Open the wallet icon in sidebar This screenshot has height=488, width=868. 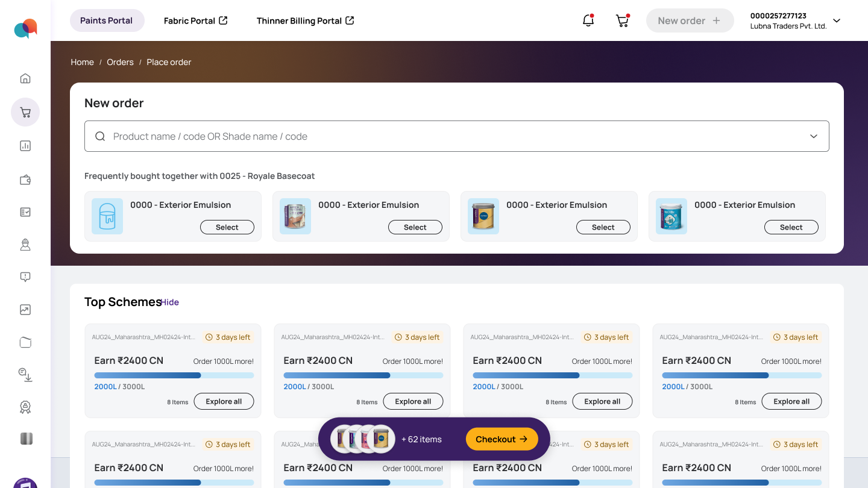25,180
